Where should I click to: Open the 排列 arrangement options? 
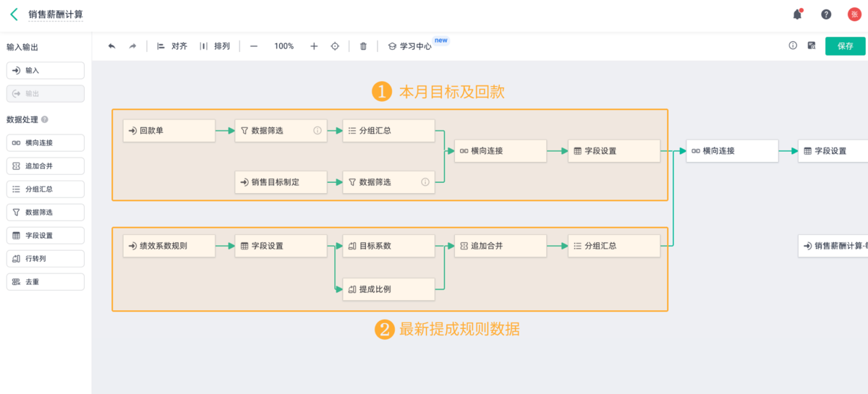click(x=215, y=46)
